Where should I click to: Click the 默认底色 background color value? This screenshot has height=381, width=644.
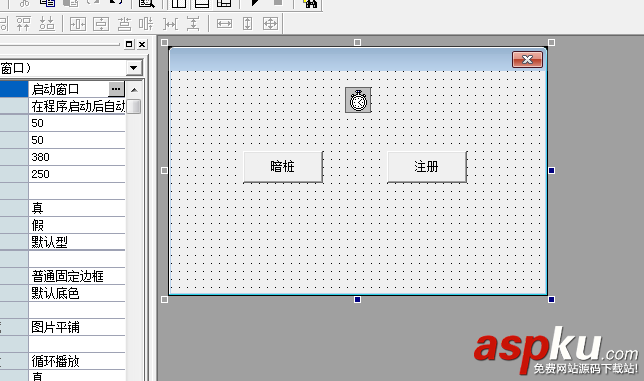coord(77,293)
